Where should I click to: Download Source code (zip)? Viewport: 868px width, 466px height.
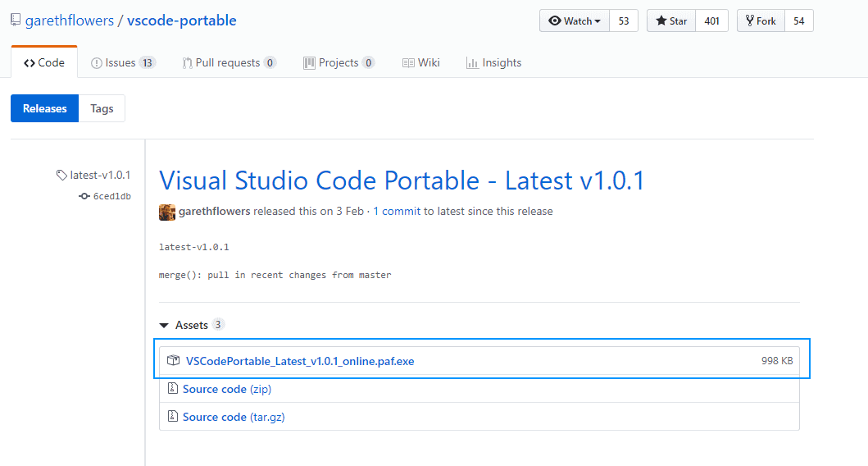click(x=227, y=389)
